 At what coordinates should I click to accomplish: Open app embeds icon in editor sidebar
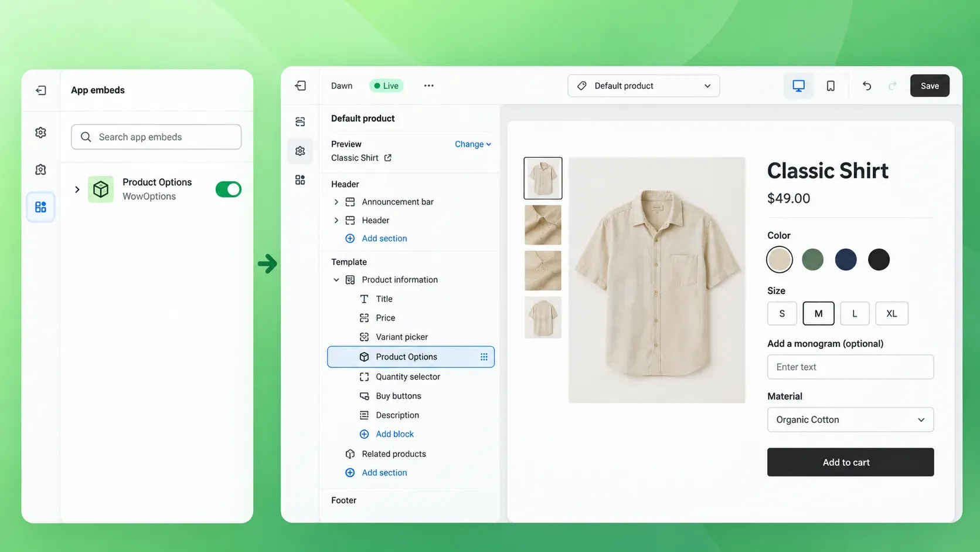tap(300, 180)
